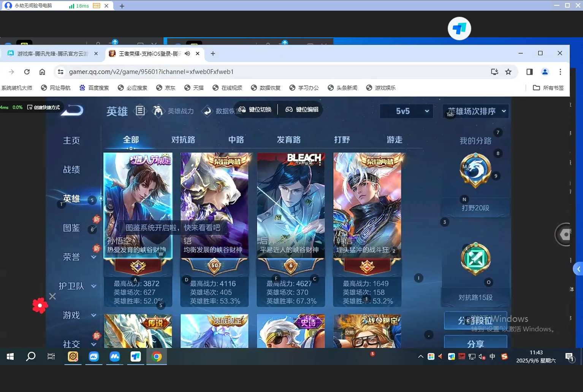Show hidden tray icons chevron
Image resolution: width=583 pixels, height=392 pixels.
tap(420, 357)
